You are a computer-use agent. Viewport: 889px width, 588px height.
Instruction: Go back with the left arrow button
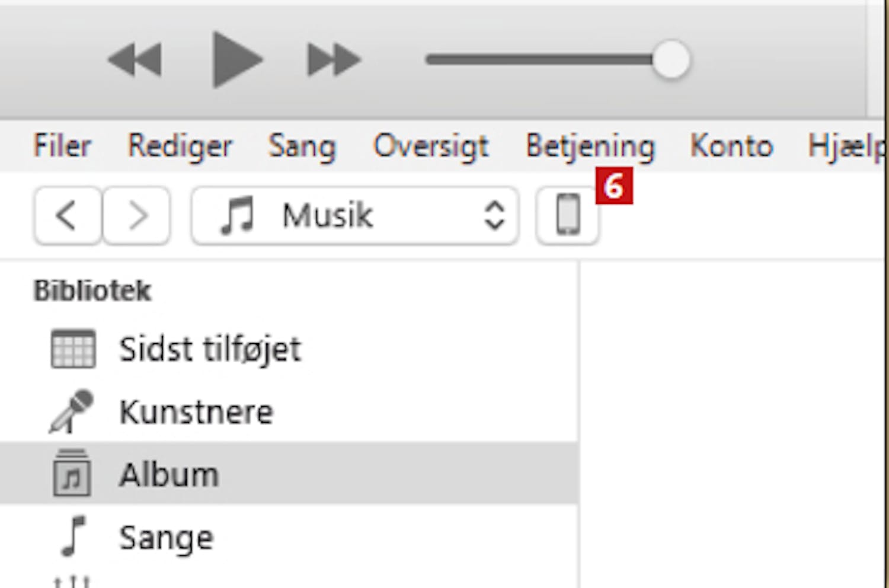tap(68, 215)
